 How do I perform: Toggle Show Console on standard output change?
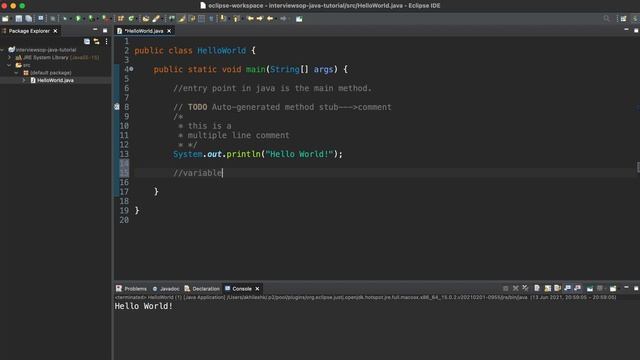[567, 288]
